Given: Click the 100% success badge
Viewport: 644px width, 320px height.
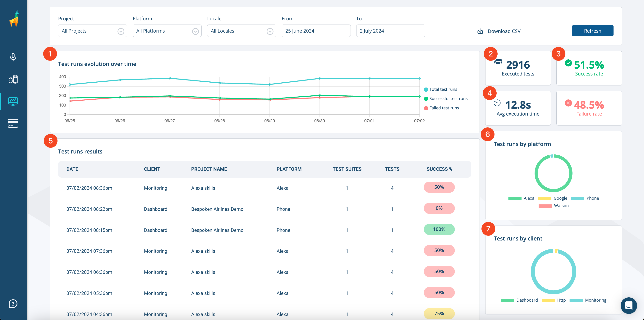Looking at the screenshot, I should tap(439, 230).
